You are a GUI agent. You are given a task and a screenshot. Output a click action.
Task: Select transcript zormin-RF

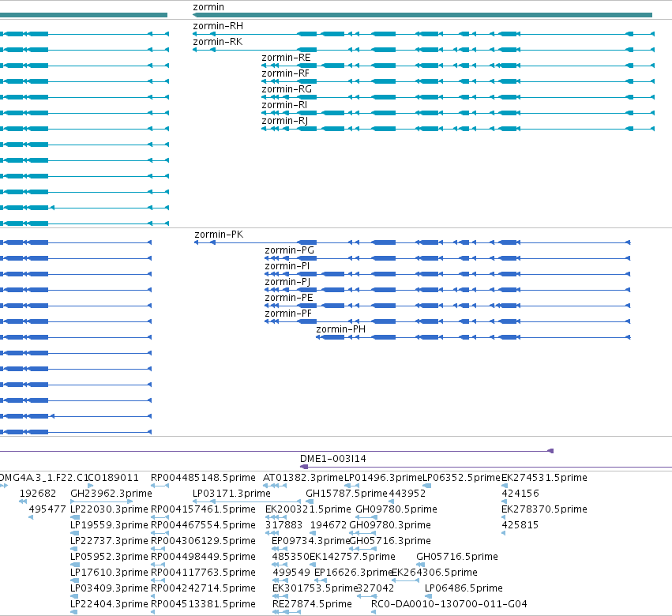pos(285,73)
